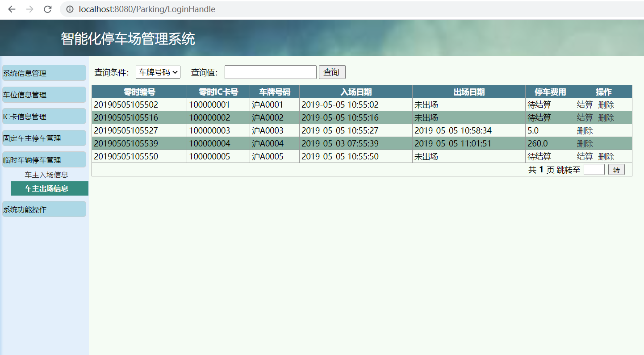Viewport: 644px width, 355px height.
Task: Click IC card number 100000005
Action: [x=209, y=156]
